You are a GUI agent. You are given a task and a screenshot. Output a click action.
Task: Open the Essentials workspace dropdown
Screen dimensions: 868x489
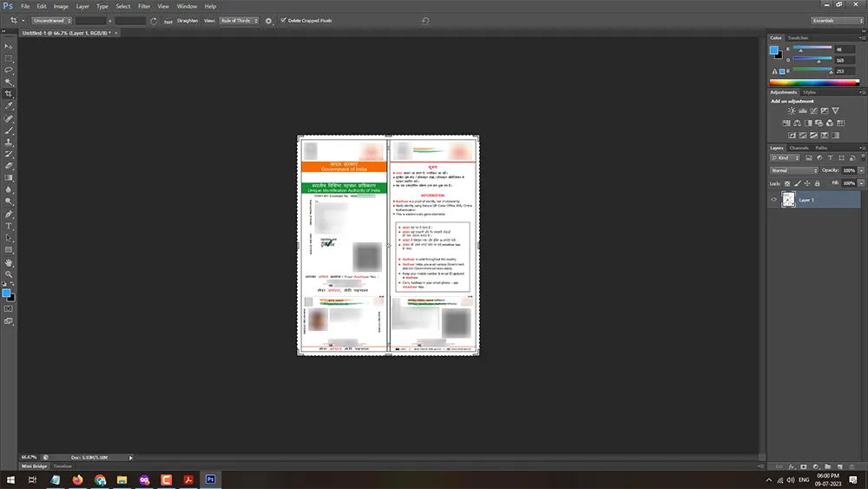(x=838, y=21)
